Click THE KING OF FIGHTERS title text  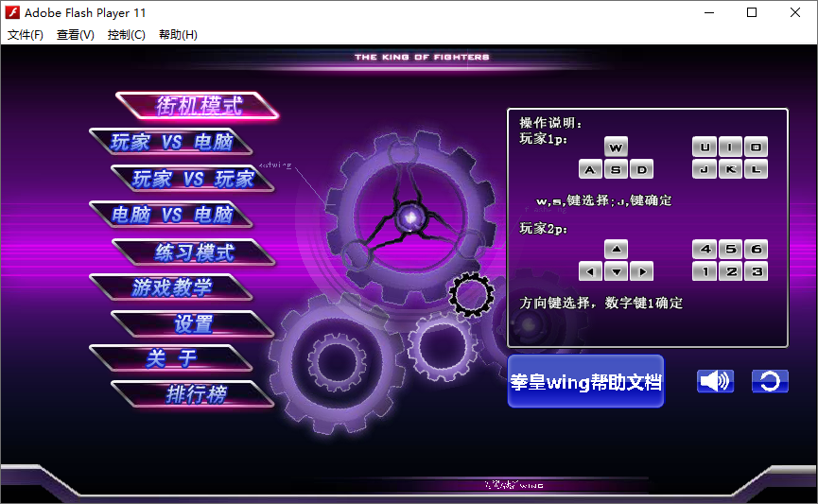coord(422,57)
